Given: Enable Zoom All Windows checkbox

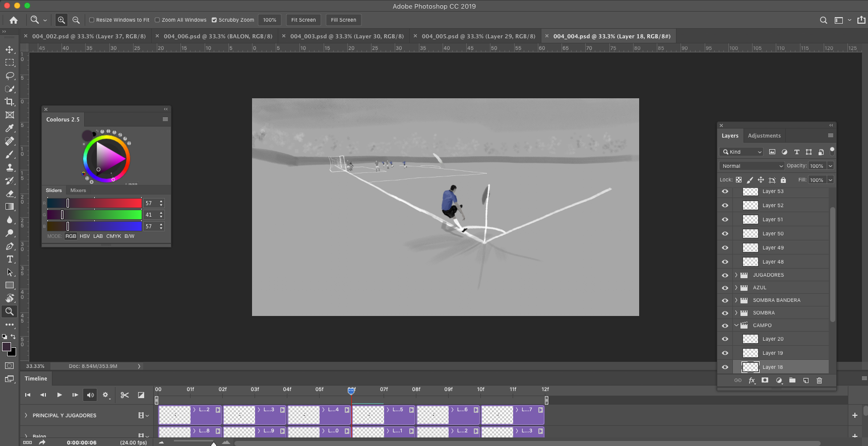Looking at the screenshot, I should 157,20.
